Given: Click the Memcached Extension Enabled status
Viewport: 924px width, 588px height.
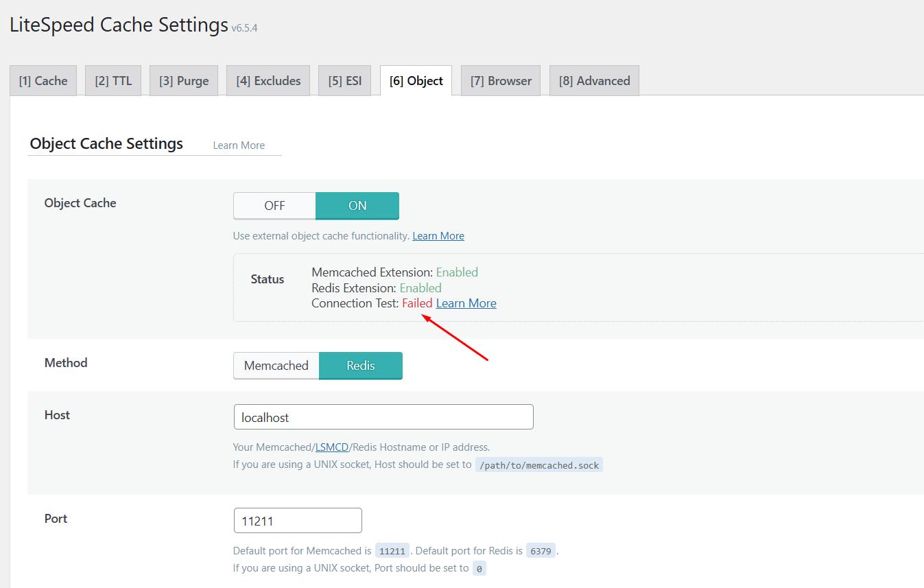Looking at the screenshot, I should tap(457, 272).
